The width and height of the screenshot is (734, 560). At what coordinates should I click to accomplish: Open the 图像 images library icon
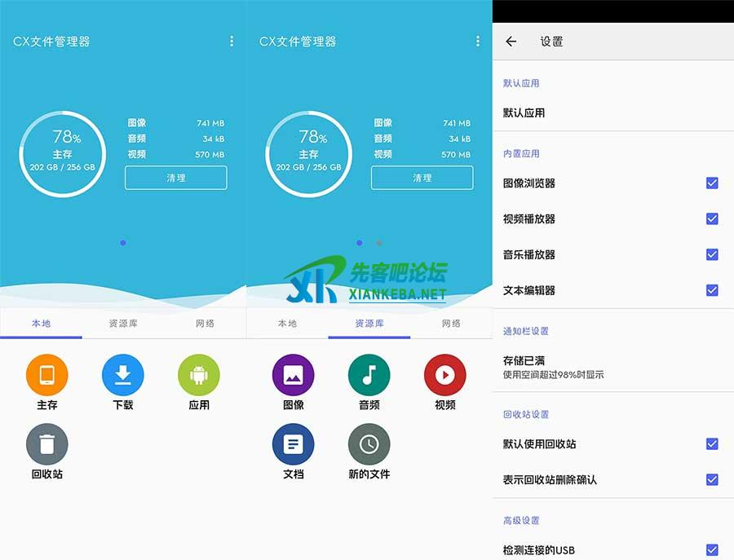293,375
